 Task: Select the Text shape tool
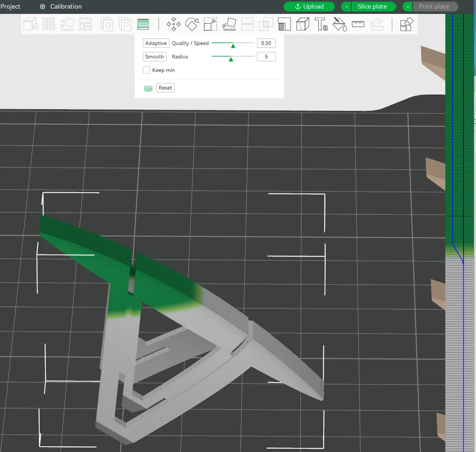click(321, 25)
